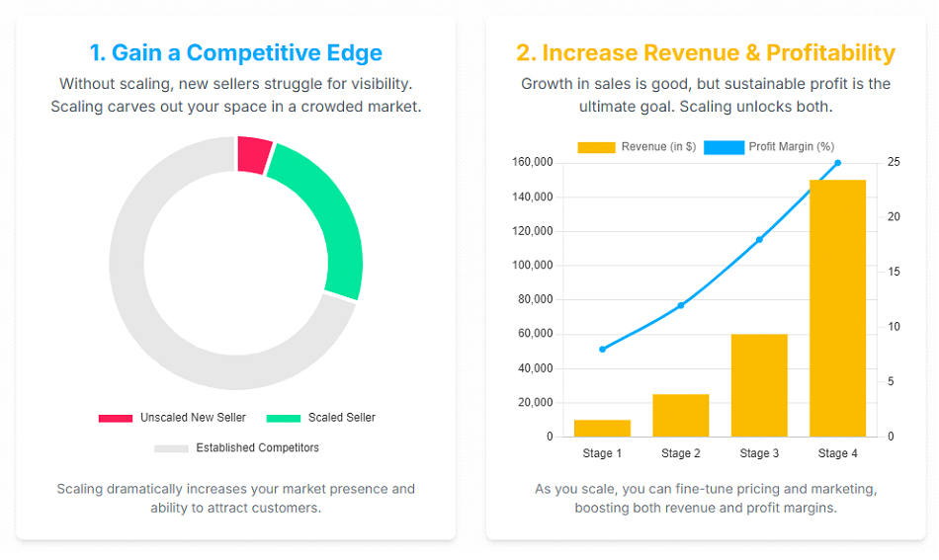Click the green Scaled Seller legend swatch

pyautogui.click(x=284, y=418)
